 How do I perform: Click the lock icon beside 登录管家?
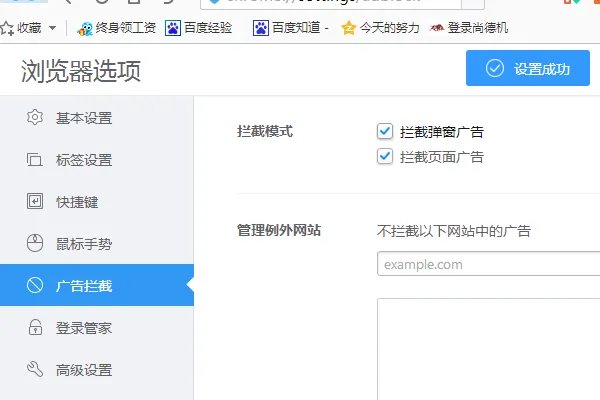[35, 328]
